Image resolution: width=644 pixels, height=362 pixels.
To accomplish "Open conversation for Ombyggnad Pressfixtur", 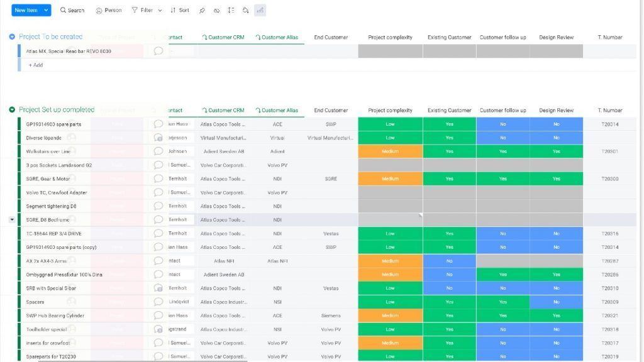I will click(x=158, y=274).
